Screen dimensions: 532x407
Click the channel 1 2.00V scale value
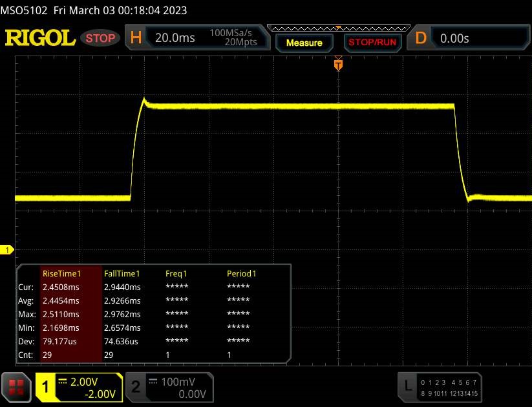[84, 382]
